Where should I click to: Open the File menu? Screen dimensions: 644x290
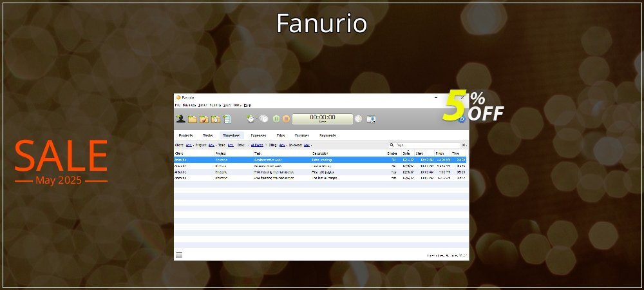178,105
